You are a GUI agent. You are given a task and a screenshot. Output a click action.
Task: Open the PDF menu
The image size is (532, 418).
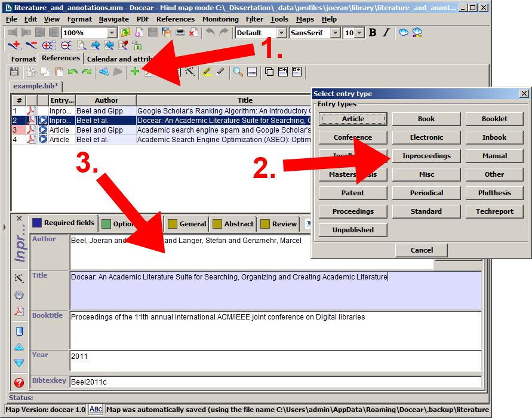(x=143, y=19)
